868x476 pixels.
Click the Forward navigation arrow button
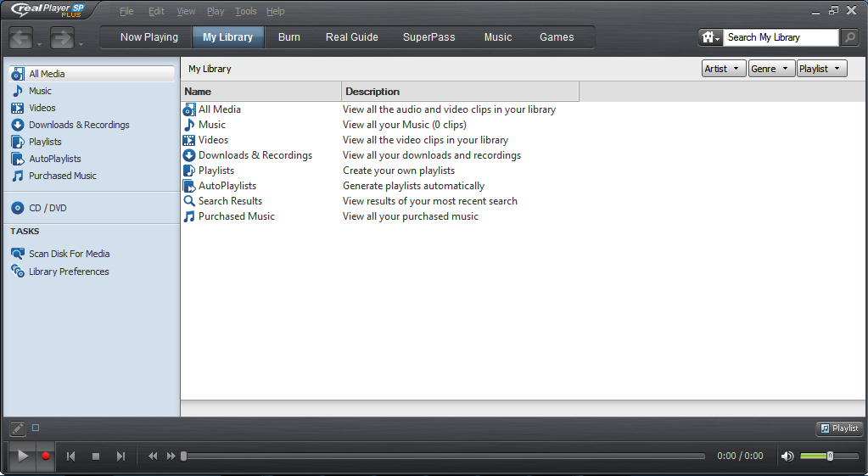click(x=62, y=38)
